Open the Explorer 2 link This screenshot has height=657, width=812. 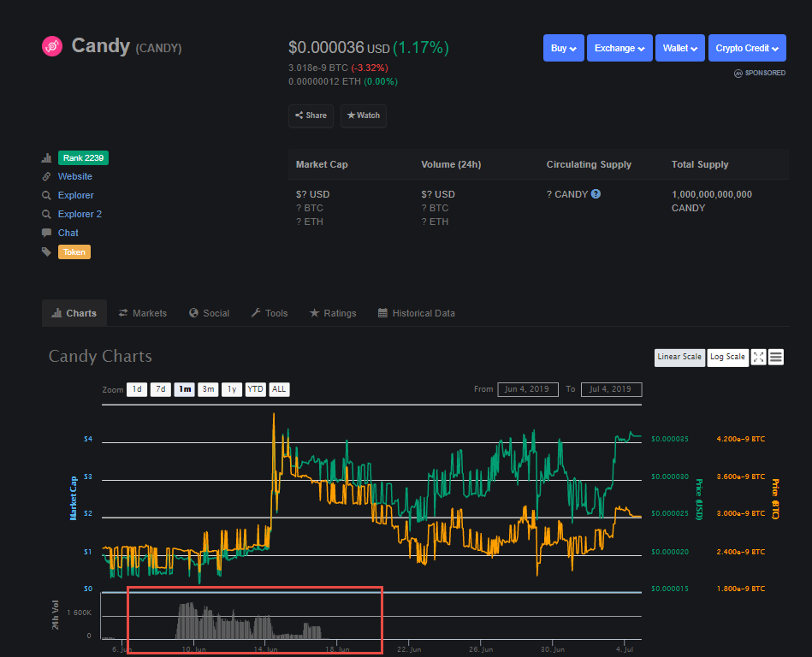tap(80, 214)
